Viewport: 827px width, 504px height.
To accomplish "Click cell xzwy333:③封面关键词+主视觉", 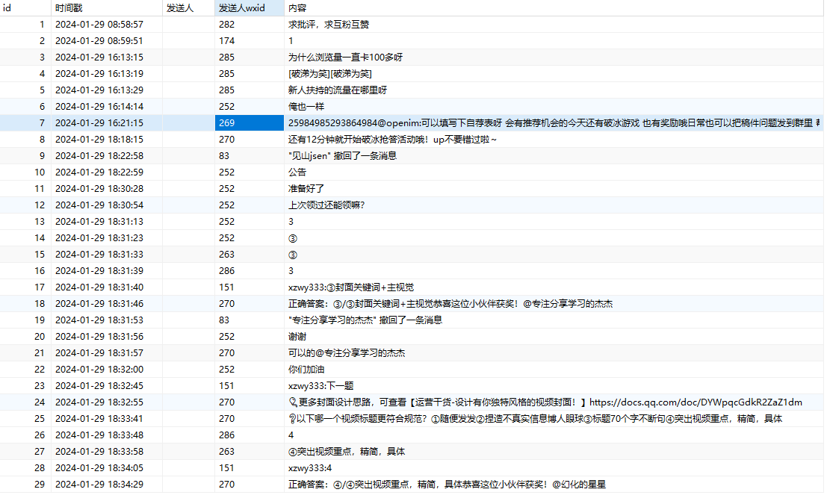I will click(554, 287).
